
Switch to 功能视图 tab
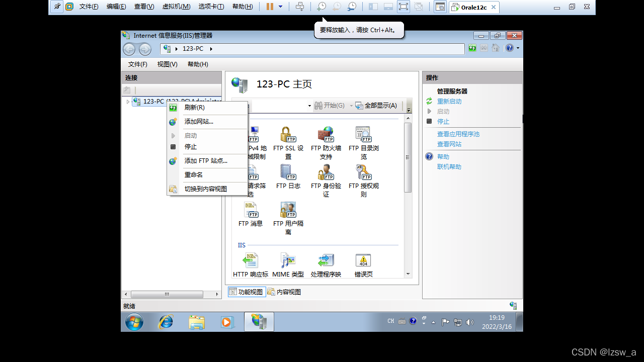coord(247,292)
